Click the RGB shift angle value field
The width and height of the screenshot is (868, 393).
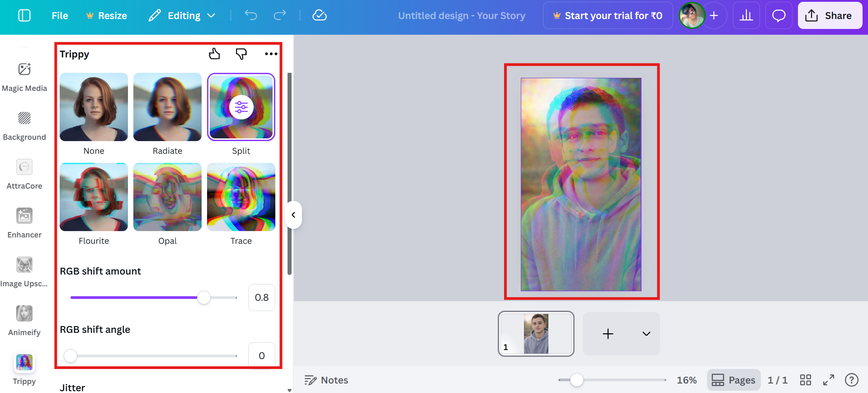[262, 356]
